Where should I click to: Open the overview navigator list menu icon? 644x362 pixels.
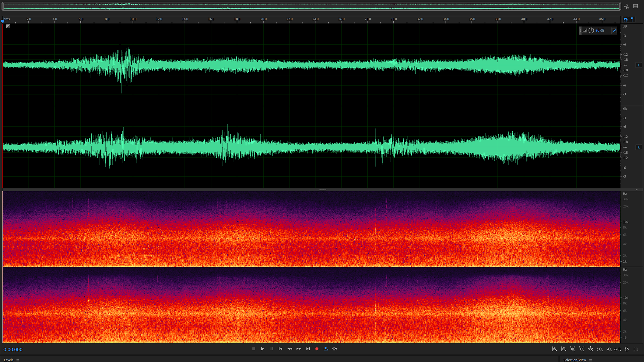click(x=636, y=6)
